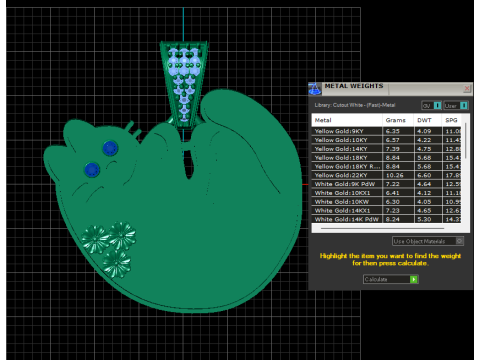Click the 5.30 DWT value for 14K PdW
The width and height of the screenshot is (480, 360).
click(424, 219)
